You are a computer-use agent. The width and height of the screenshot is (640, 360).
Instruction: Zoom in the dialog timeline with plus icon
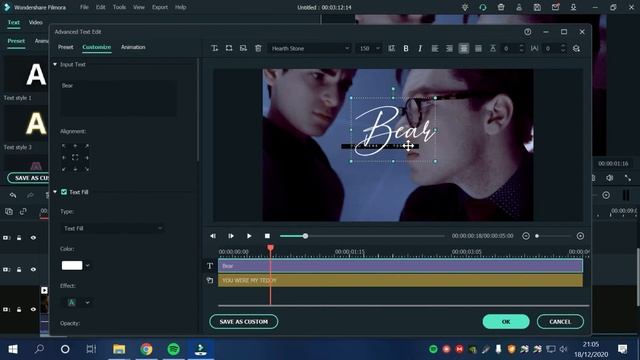point(580,236)
